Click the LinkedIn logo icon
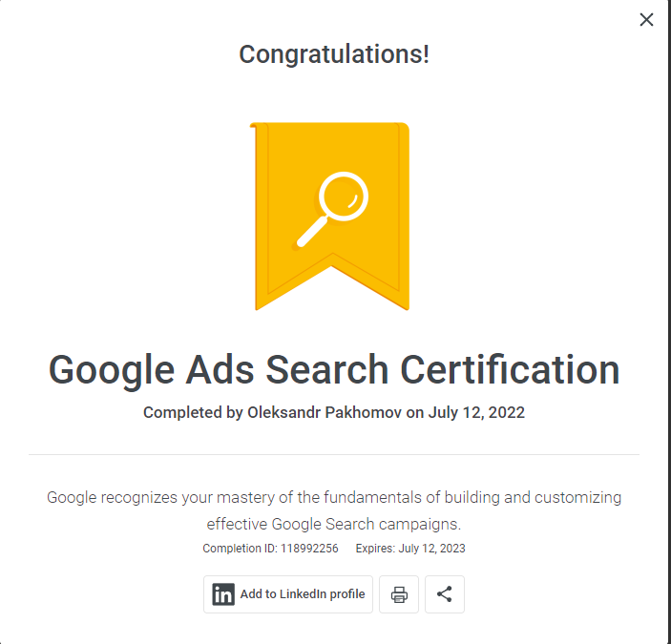This screenshot has height=644, width=671. pos(223,594)
